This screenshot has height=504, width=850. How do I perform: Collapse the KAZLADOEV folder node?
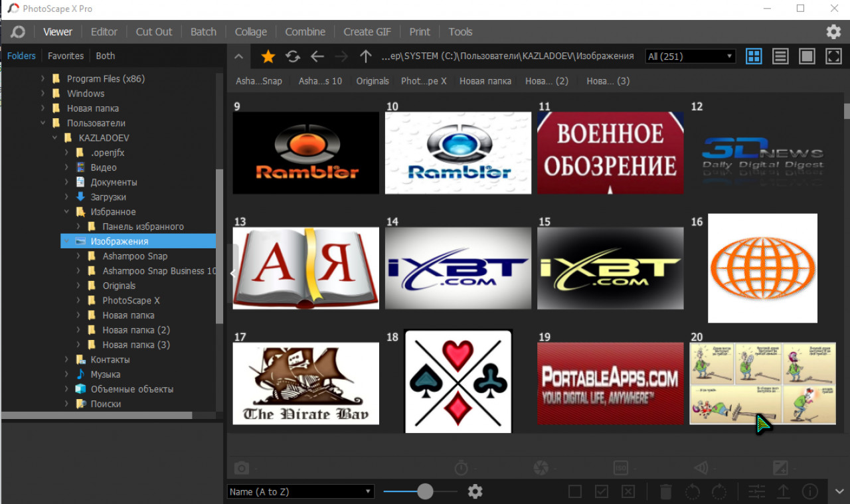(x=55, y=138)
